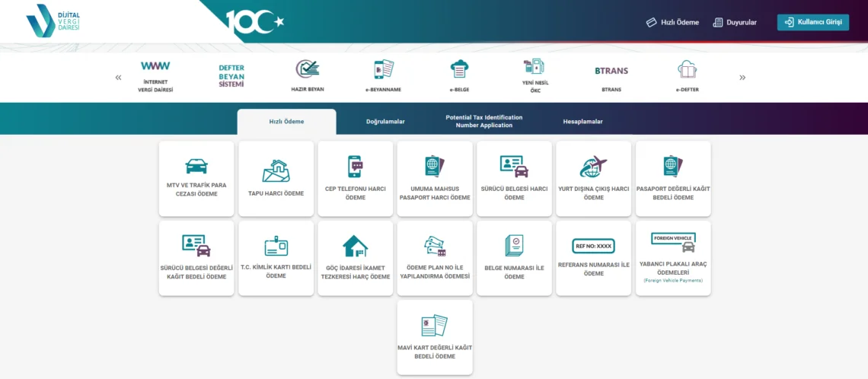Open MTV ve Trafik Para Cezası Ödeme tile
Viewport: 868px width, 379px height.
pyautogui.click(x=196, y=179)
